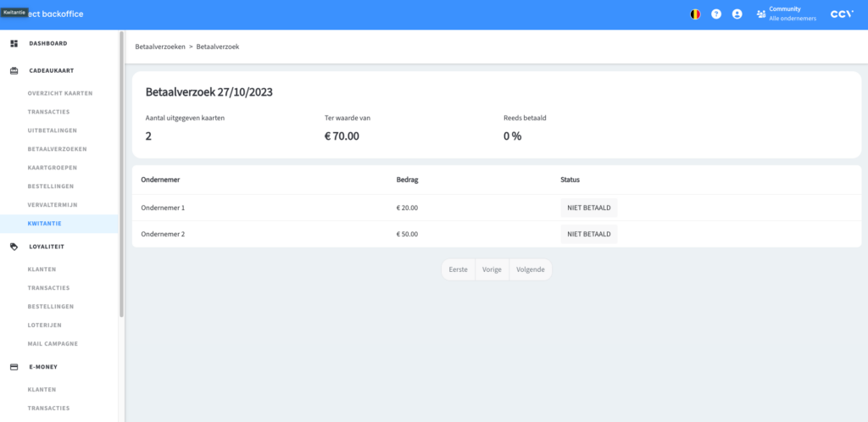Click the Betaalverzoek breadcrumb item
The width and height of the screenshot is (868, 422).
(x=218, y=47)
